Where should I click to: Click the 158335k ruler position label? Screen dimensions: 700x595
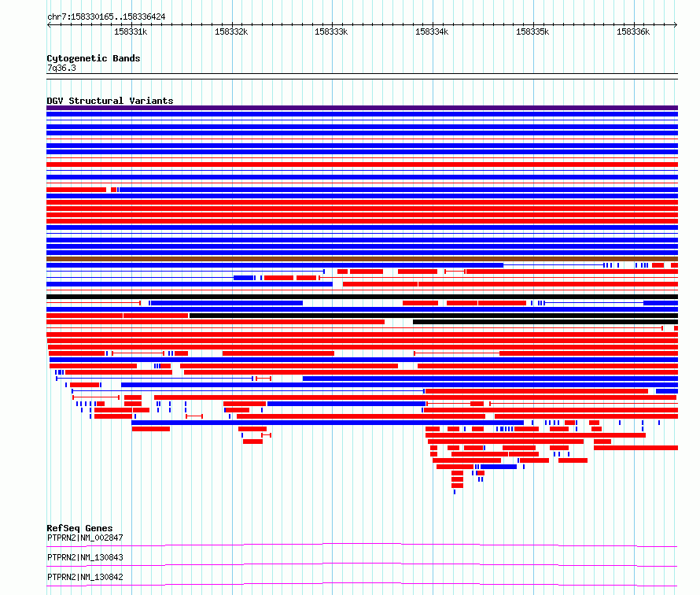tap(532, 31)
